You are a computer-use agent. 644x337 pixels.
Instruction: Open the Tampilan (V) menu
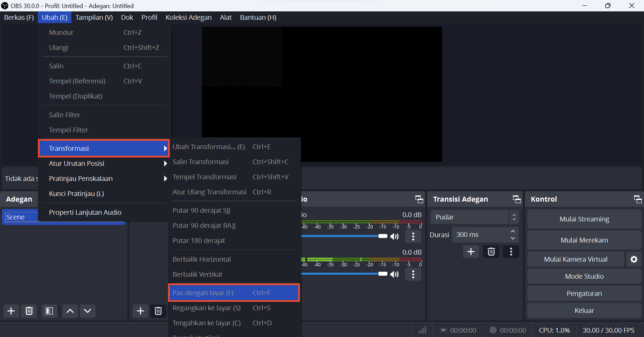click(x=94, y=17)
